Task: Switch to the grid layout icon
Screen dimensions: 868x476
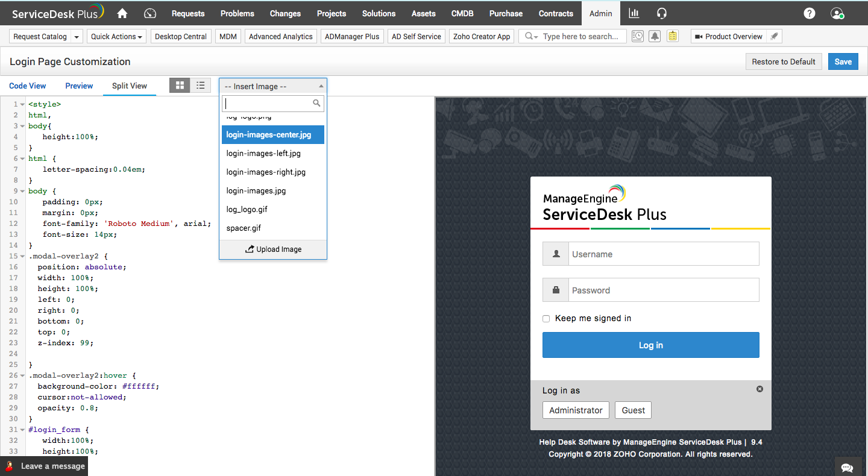Action: (x=180, y=86)
